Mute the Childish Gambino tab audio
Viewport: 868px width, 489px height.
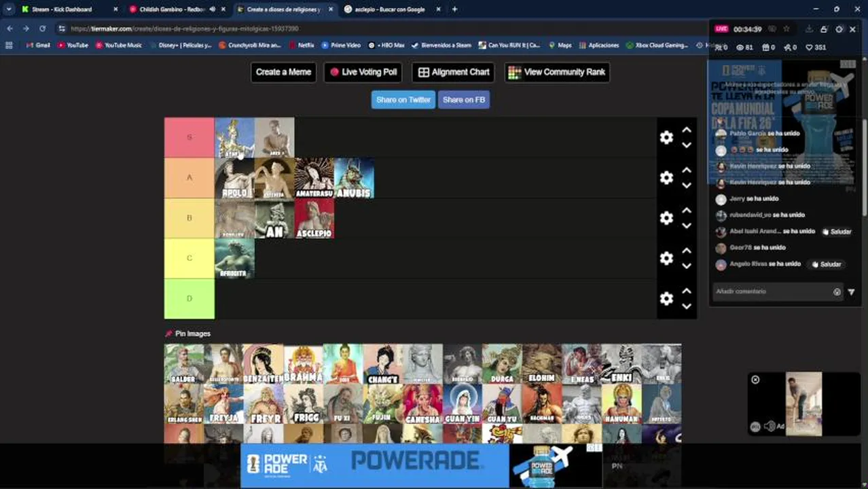tap(213, 10)
